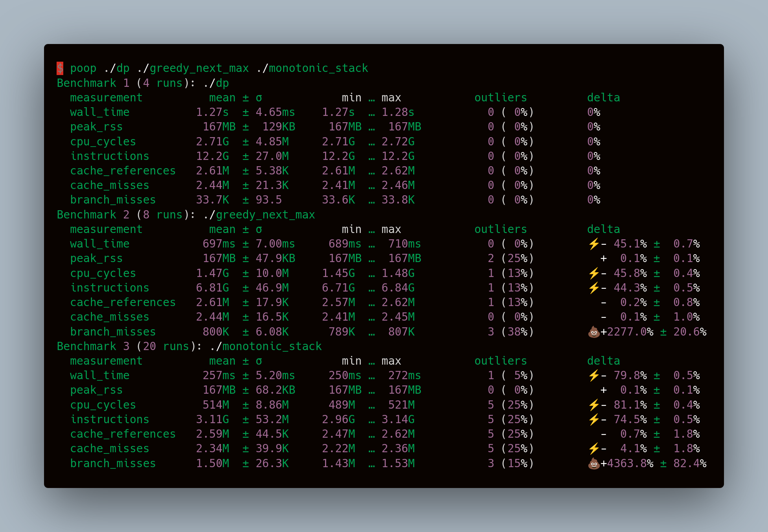This screenshot has height=532, width=768.
Task: Click ./monotonic_stack argument in command line
Action: pos(312,68)
